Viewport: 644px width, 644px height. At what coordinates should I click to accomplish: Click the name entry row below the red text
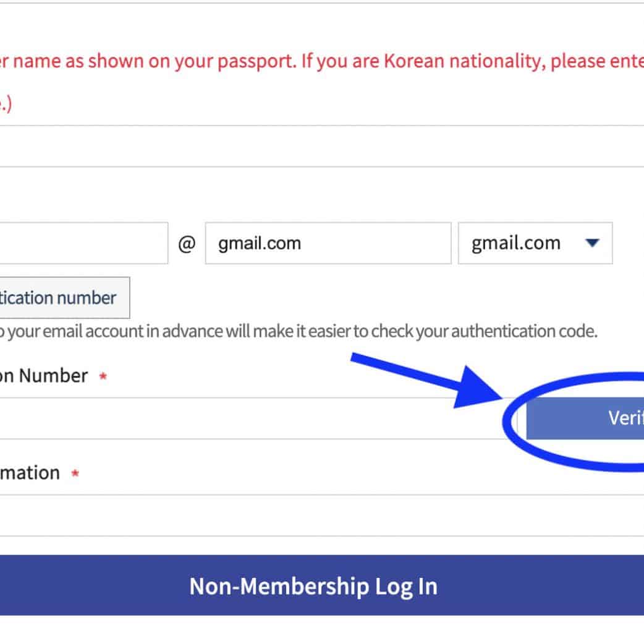(309, 146)
